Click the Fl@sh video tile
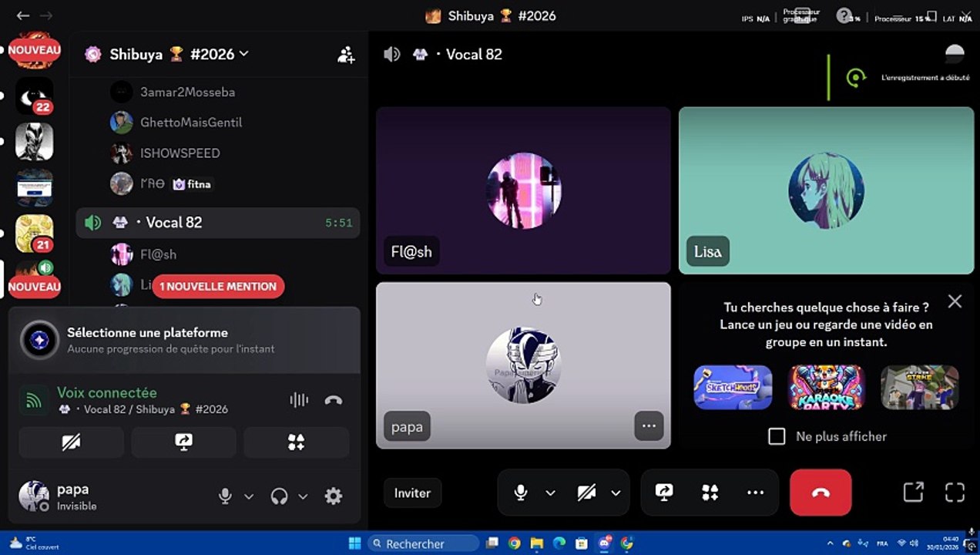The image size is (980, 555). coord(523,190)
